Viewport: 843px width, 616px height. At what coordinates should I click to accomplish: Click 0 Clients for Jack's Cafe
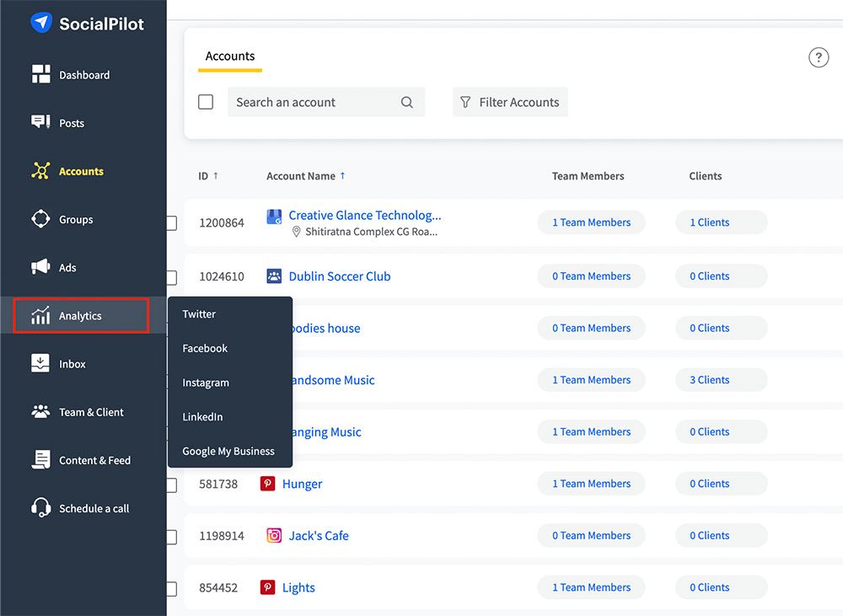(x=721, y=535)
